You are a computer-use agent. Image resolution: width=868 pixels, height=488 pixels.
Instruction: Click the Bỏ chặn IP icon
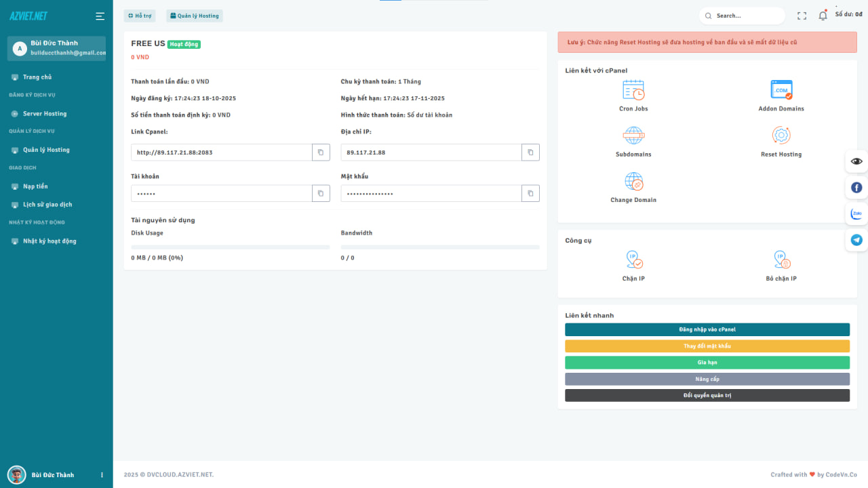click(x=781, y=260)
